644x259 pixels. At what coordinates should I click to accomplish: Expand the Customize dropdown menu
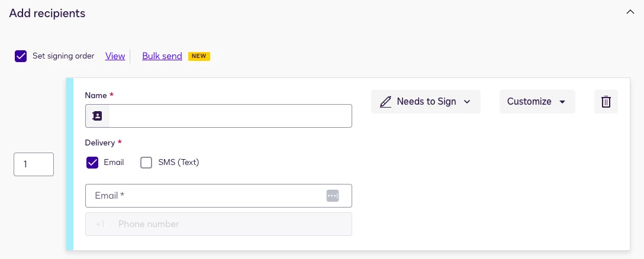click(537, 101)
